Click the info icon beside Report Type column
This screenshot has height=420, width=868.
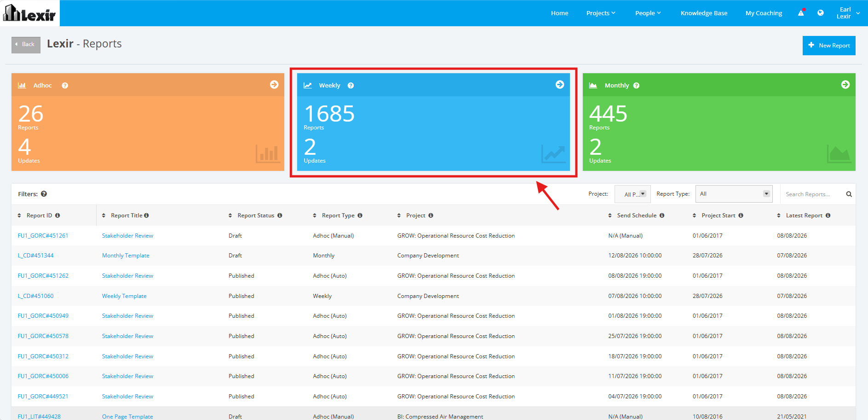click(360, 216)
